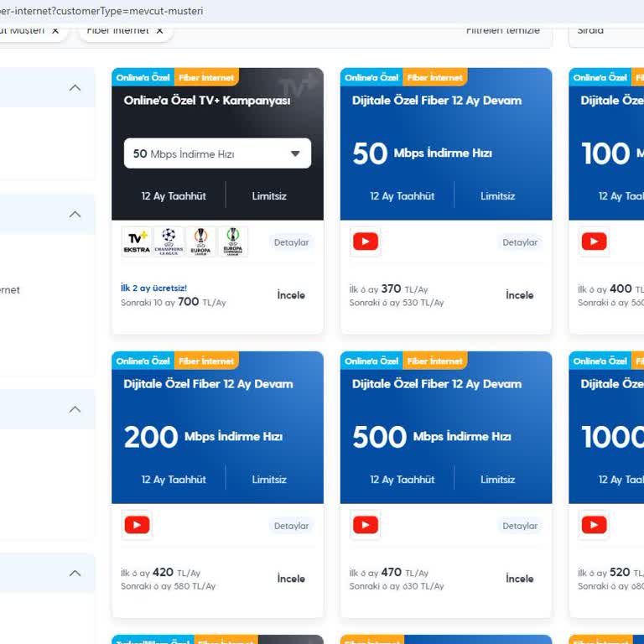
Task: Collapse the second sidebar filter section
Action: coord(75,214)
